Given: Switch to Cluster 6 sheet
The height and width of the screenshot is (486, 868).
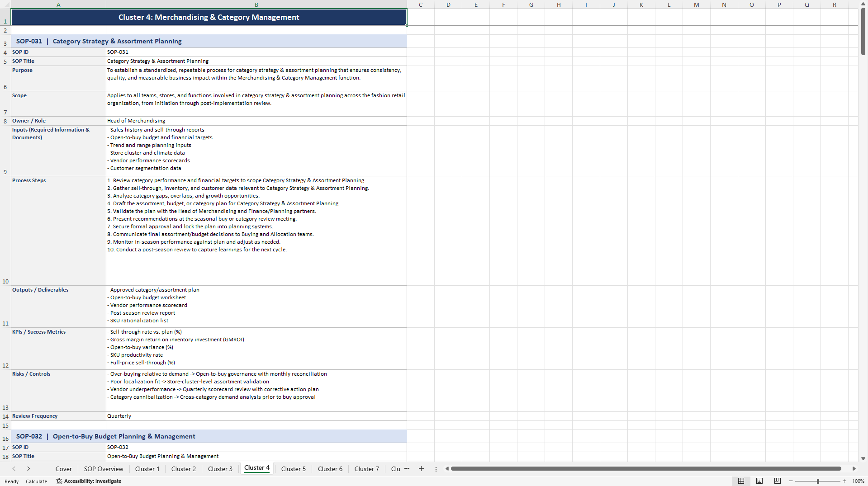Looking at the screenshot, I should pyautogui.click(x=330, y=469).
